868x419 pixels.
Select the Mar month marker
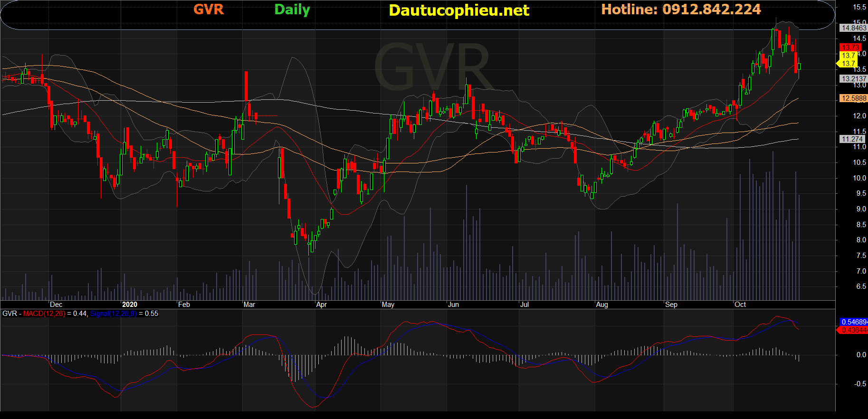click(x=249, y=305)
